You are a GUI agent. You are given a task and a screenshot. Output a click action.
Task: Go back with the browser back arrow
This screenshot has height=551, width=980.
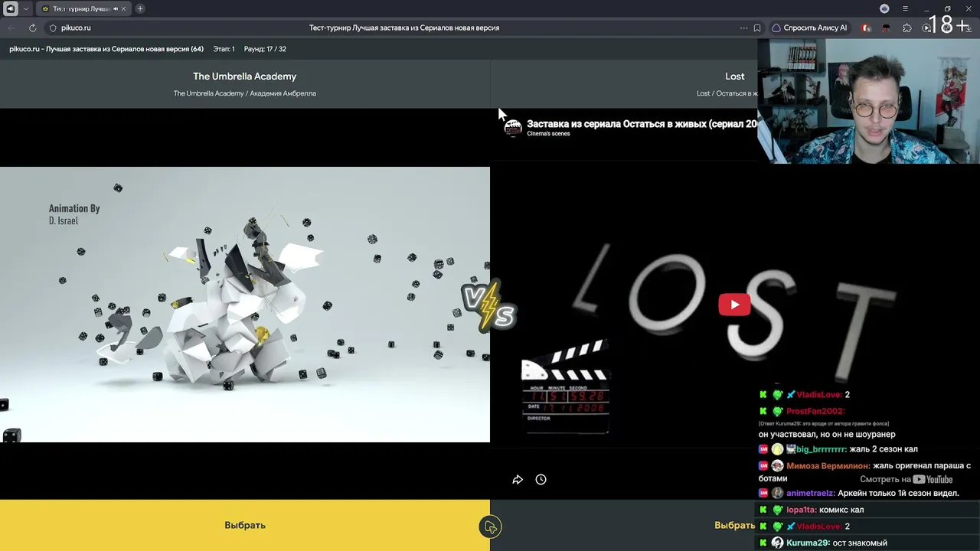pyautogui.click(x=10, y=28)
